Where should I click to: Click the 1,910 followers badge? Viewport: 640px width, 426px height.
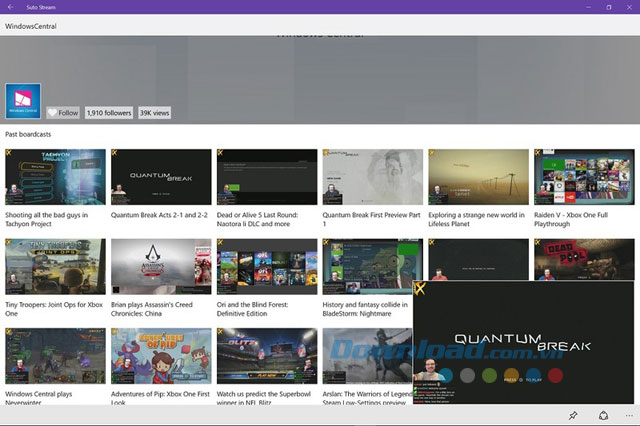click(x=109, y=113)
